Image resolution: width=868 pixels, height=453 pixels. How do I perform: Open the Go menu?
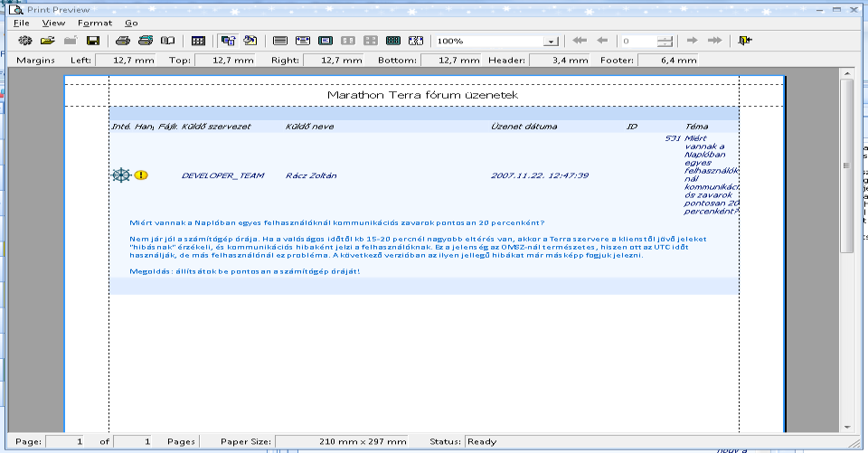point(131,23)
